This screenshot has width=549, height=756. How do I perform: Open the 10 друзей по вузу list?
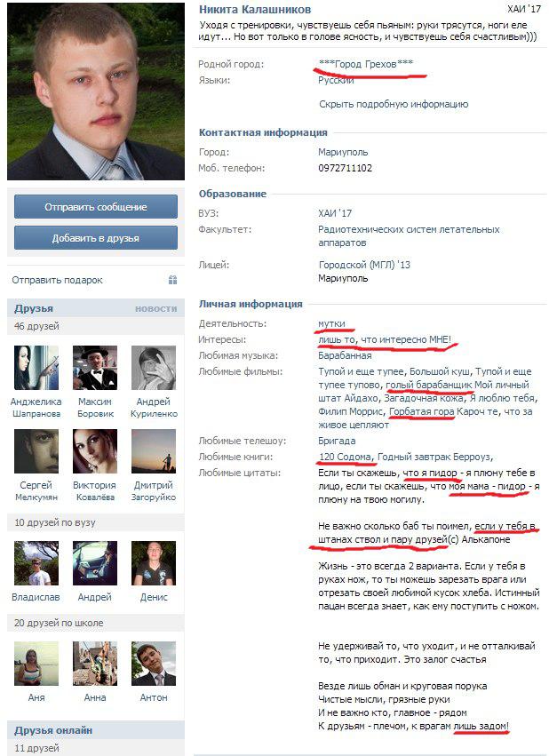(x=55, y=522)
